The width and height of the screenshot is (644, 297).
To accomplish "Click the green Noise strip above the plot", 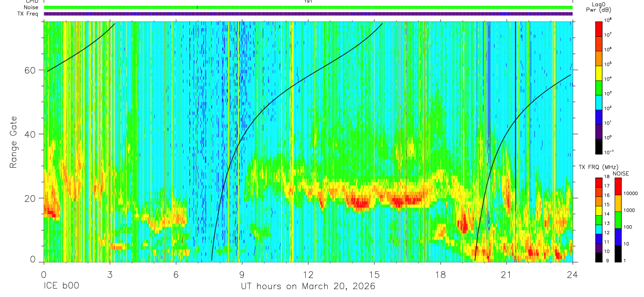I will (308, 7).
